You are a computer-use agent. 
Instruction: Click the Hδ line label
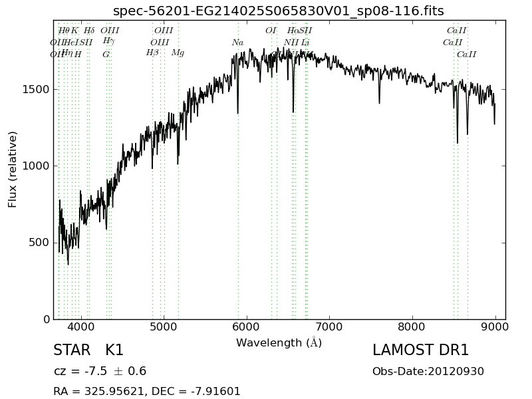[x=89, y=31]
